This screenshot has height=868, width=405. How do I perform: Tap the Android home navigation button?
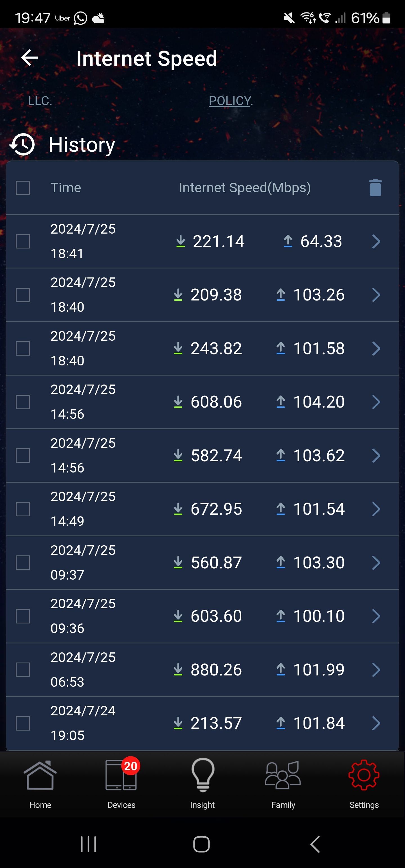[x=202, y=844]
